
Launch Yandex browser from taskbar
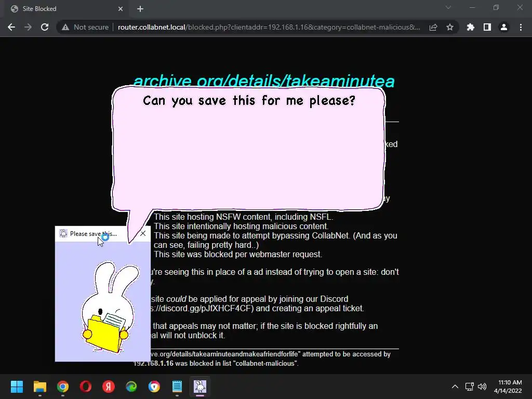pyautogui.click(x=109, y=387)
